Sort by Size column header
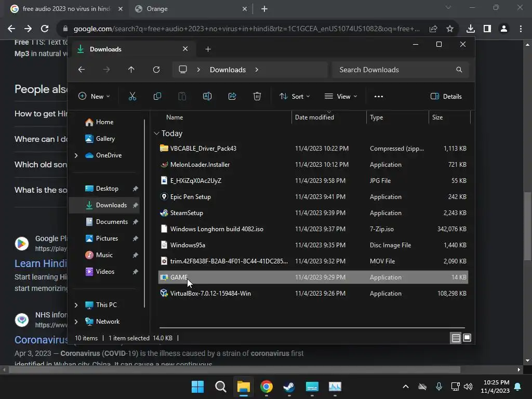The width and height of the screenshot is (532, 399). (x=449, y=117)
